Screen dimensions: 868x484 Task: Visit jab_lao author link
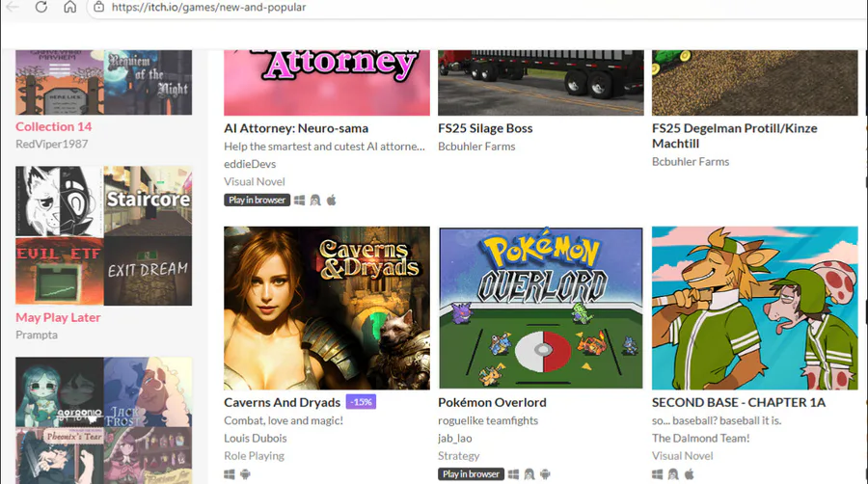pos(455,438)
